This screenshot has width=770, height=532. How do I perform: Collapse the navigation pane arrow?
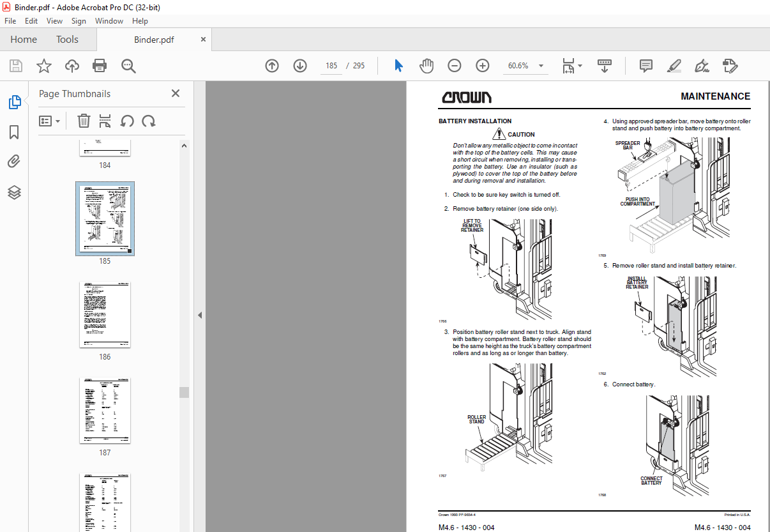(x=199, y=315)
